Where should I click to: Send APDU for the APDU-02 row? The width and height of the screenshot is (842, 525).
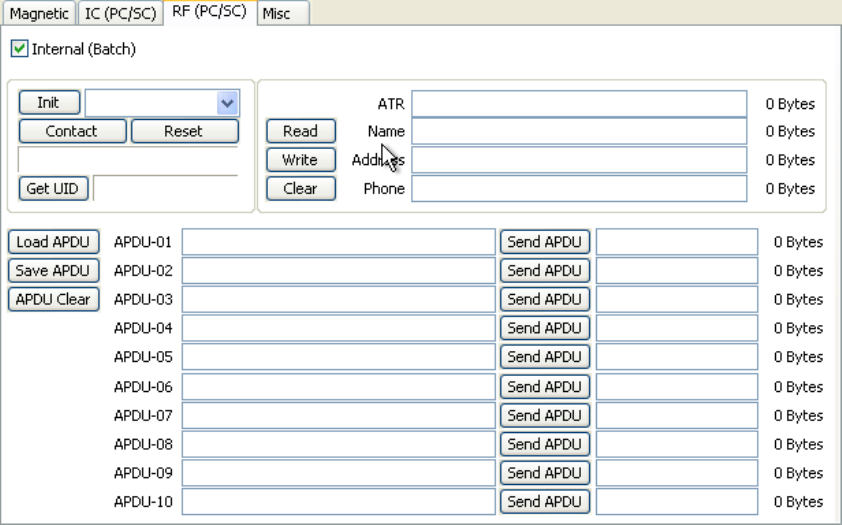545,271
